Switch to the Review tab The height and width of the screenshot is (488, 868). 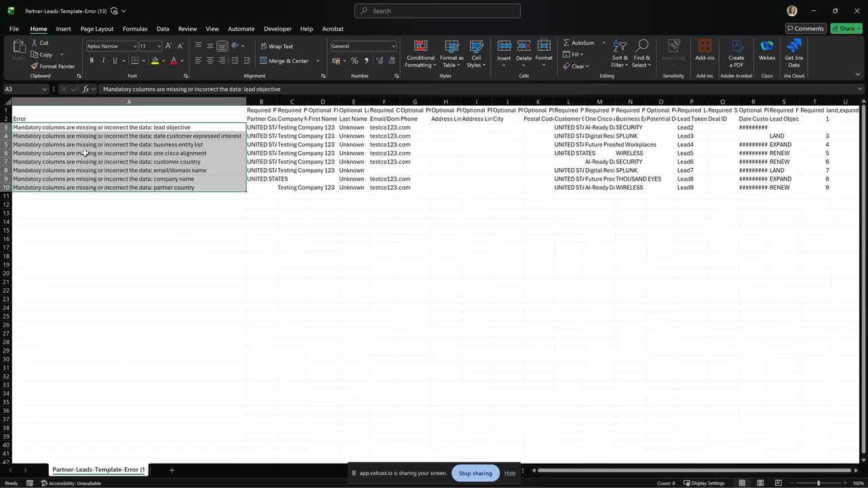coord(187,29)
